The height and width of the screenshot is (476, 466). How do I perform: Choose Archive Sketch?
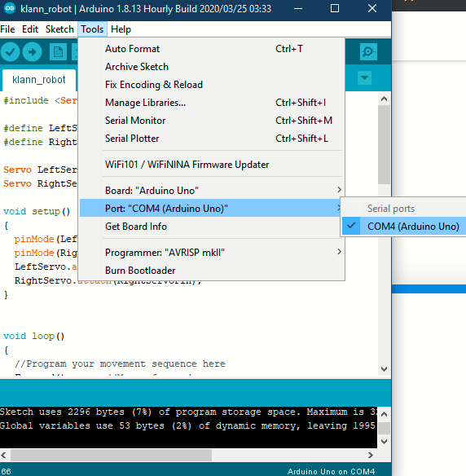[212, 67]
